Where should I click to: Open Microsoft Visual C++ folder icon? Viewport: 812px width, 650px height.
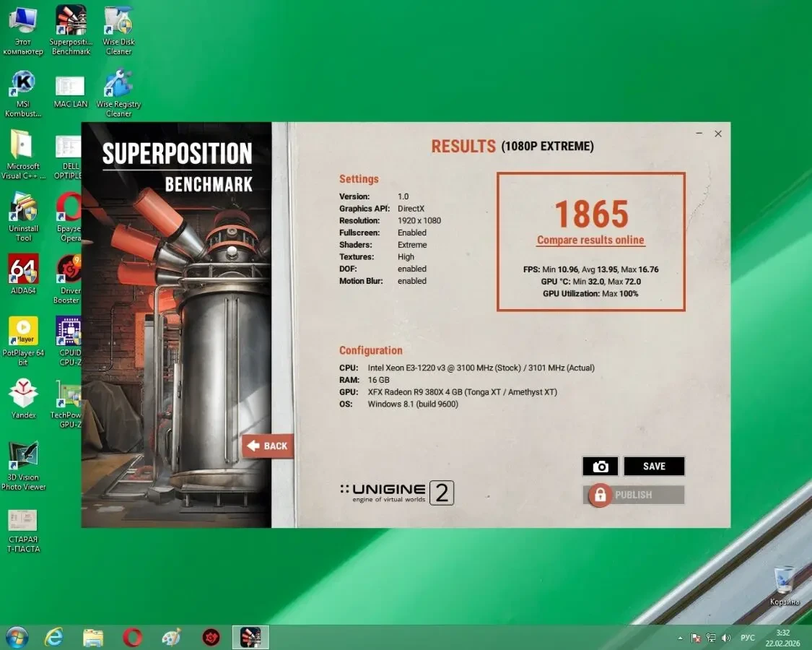23,155
